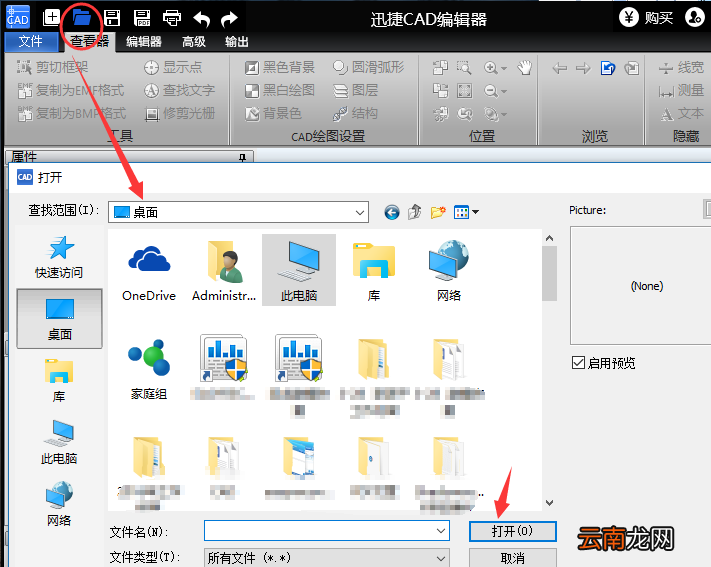
Task: Select 快速访问 in the places bar
Action: pyautogui.click(x=59, y=257)
